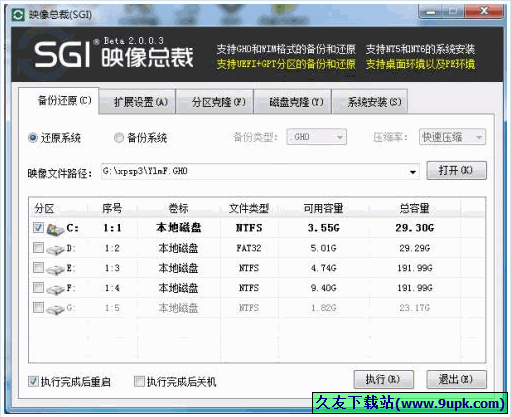Click the 可用容量 column header
511x417 pixels.
tap(323, 209)
